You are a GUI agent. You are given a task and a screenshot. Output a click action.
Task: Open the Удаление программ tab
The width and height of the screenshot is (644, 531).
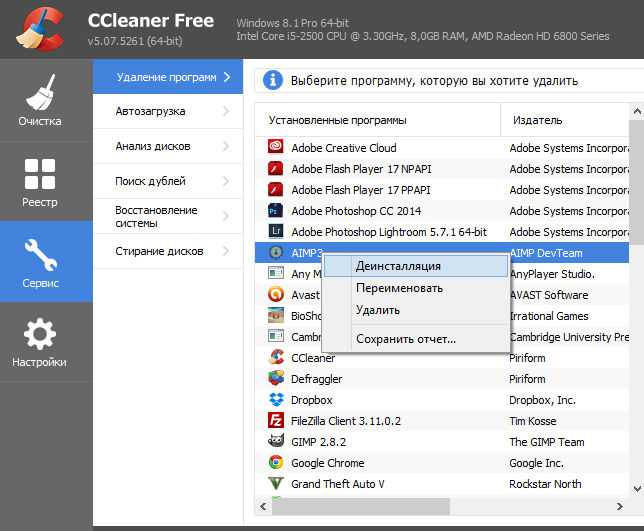[x=168, y=77]
